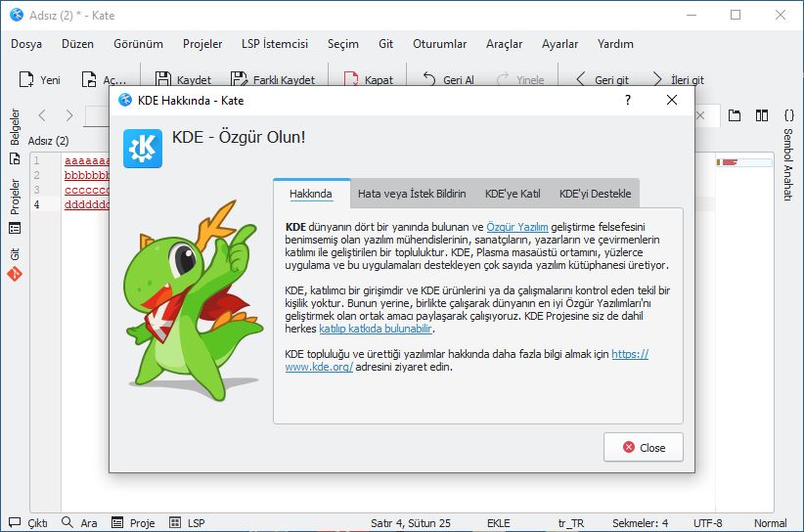Open the Git side panel

coord(15,264)
